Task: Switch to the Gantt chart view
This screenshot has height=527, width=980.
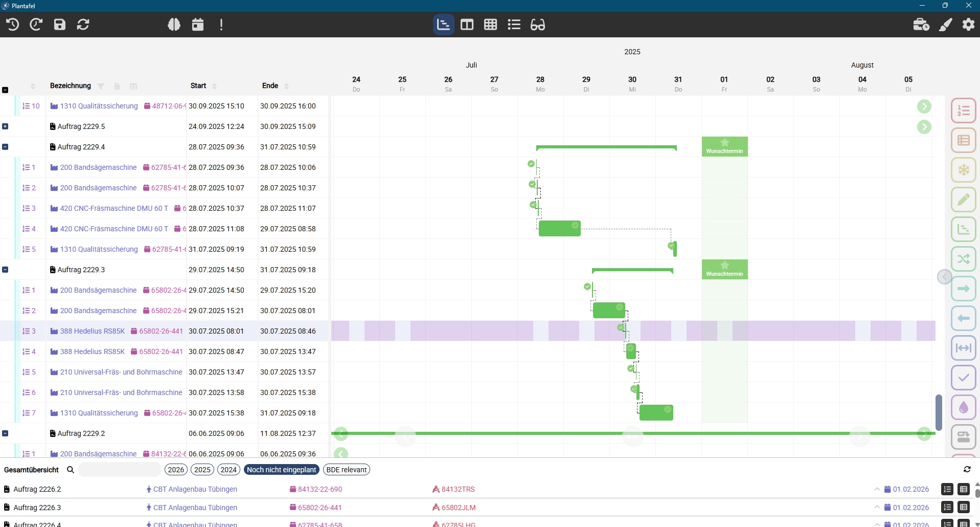Action: [x=443, y=25]
